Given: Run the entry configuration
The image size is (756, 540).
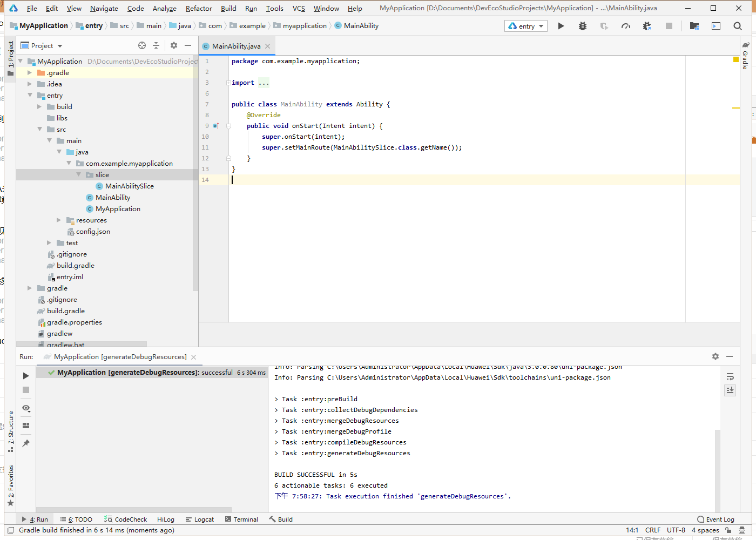Looking at the screenshot, I should pos(561,26).
